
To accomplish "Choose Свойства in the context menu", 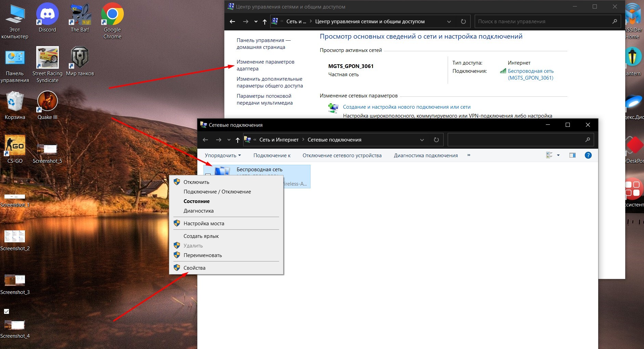I will 194,268.
